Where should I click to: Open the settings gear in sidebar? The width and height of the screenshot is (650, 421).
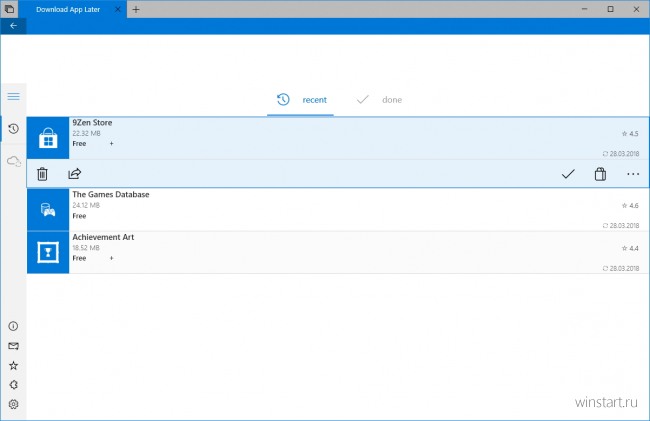click(x=13, y=404)
